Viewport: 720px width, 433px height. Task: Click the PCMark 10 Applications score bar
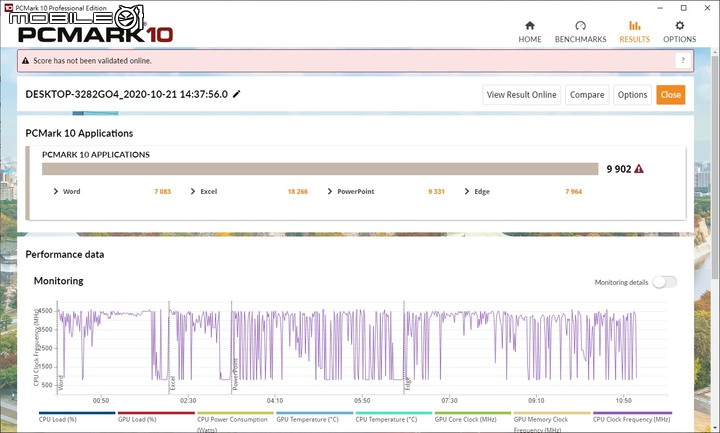(x=320, y=169)
